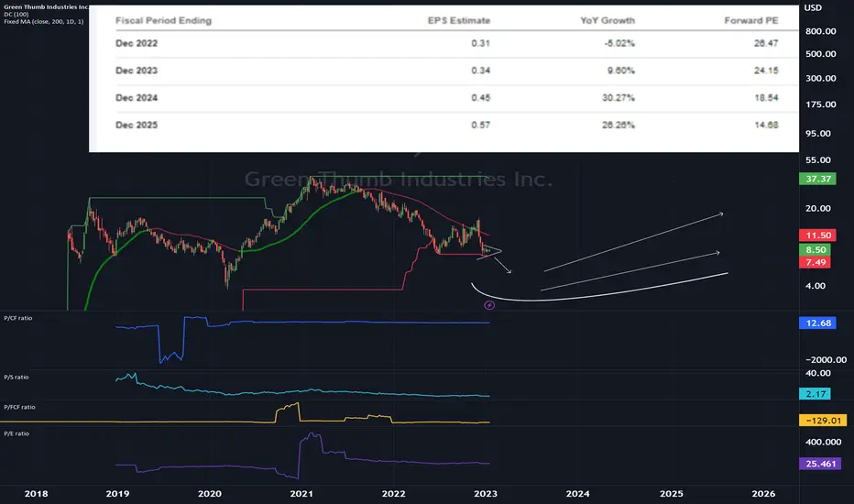This screenshot has width=854, height=504.
Task: Click the P/E ratio pane label
Action: pyautogui.click(x=16, y=433)
